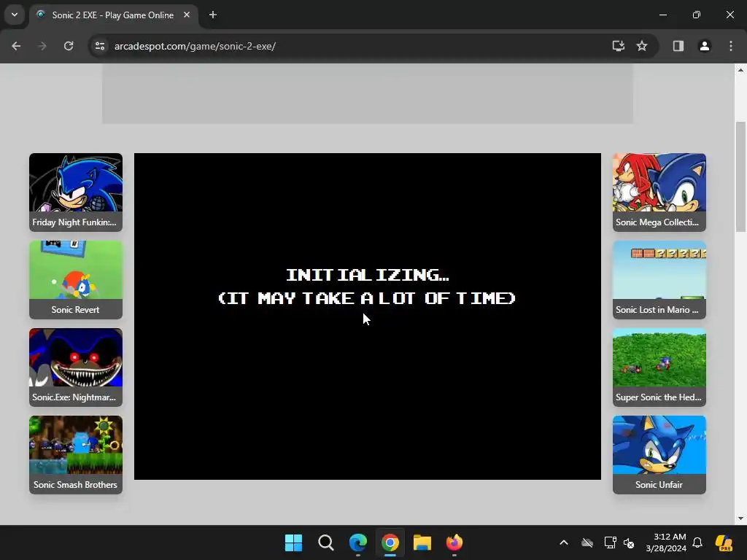Open Sonic Mega Collection game card
747x560 pixels.
(659, 192)
